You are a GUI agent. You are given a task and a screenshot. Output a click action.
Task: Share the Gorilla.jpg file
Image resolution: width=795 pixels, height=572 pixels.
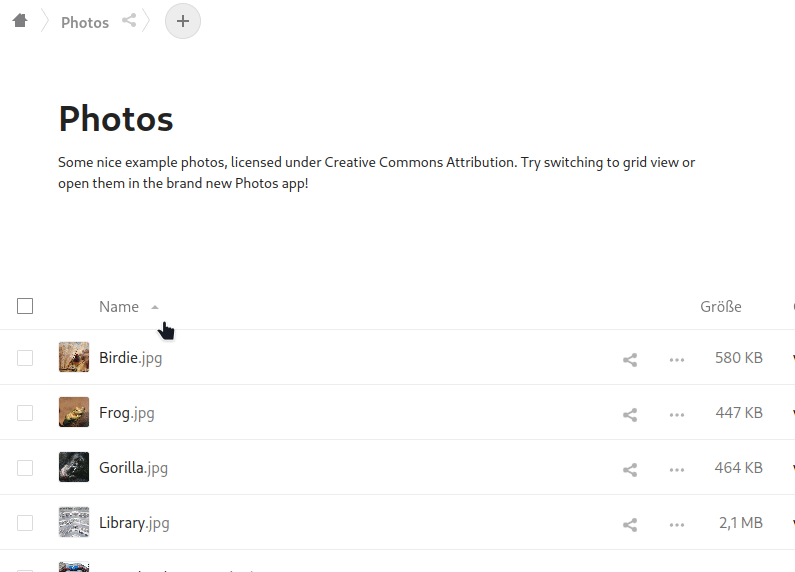tap(630, 469)
